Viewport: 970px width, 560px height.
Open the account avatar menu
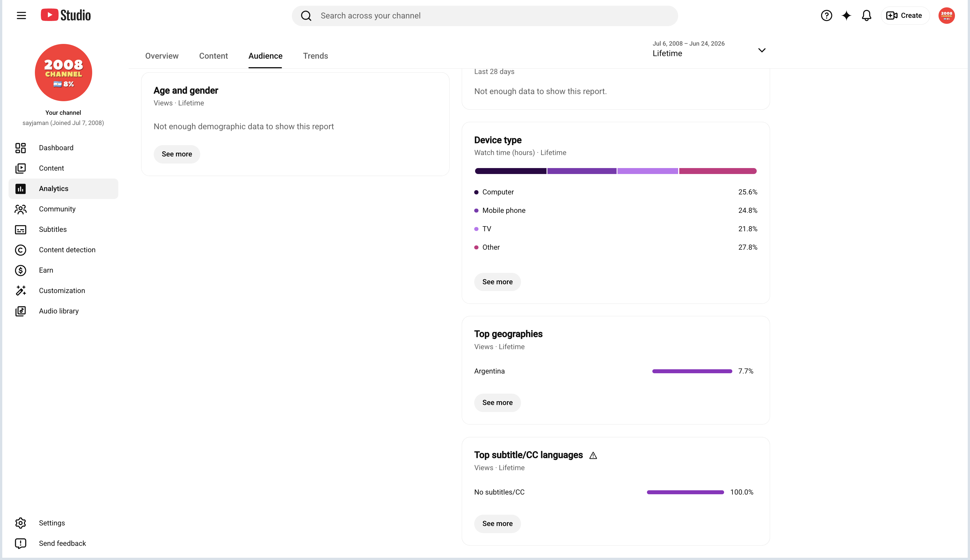pyautogui.click(x=946, y=15)
